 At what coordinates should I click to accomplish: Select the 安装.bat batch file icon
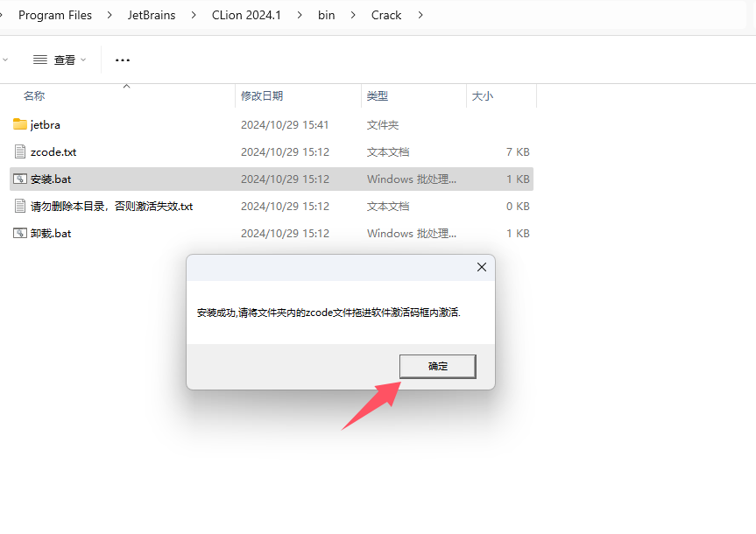[20, 179]
